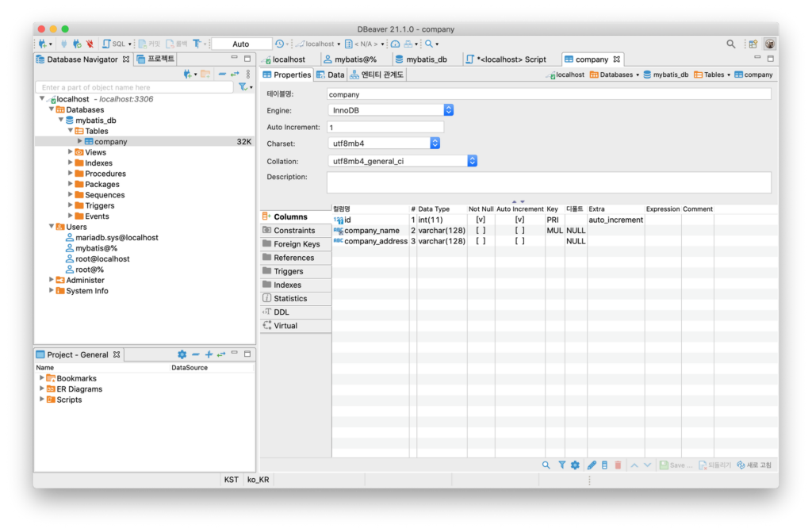Click the 새로 고침 refresh button
Viewport: 812px width, 532px height.
point(753,465)
